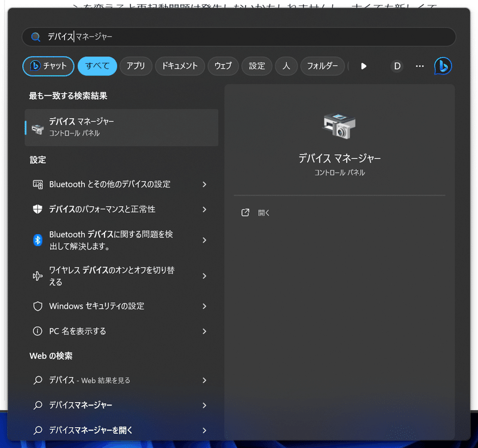The width and height of the screenshot is (478, 448).
Task: Click the search magnifier icon in search box
Action: tap(36, 37)
